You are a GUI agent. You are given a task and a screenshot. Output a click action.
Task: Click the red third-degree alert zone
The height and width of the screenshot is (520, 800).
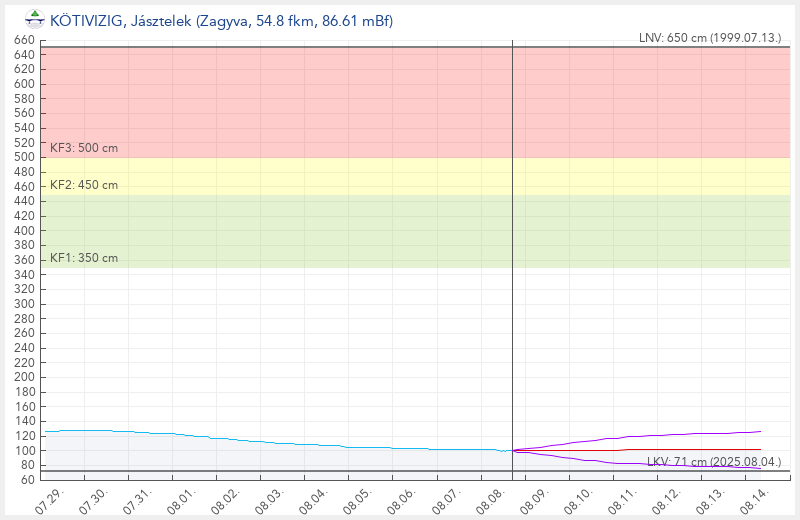coord(415,102)
